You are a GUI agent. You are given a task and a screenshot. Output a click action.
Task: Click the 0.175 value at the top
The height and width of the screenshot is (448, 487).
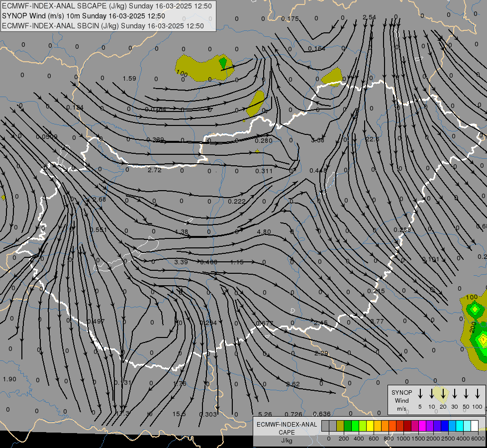290,19
